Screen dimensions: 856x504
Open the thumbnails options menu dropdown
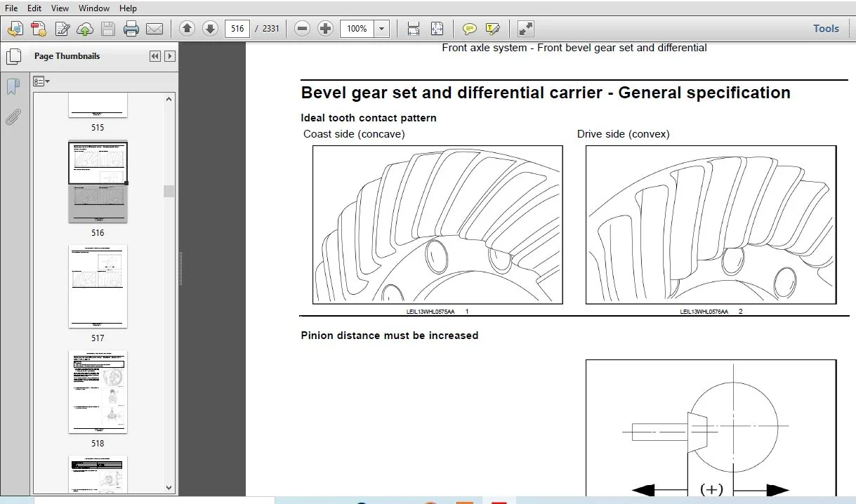point(41,81)
